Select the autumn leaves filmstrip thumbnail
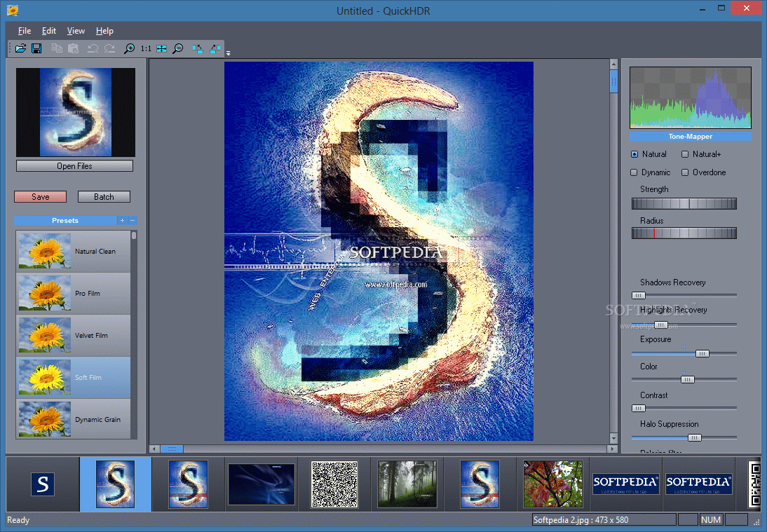 pos(552,484)
